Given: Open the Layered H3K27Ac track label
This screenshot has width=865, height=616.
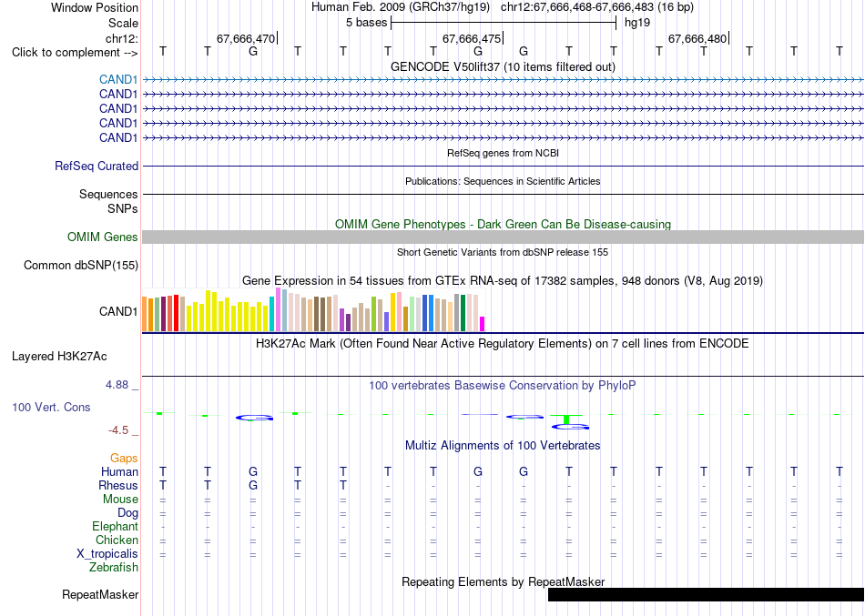Looking at the screenshot, I should point(59,357).
